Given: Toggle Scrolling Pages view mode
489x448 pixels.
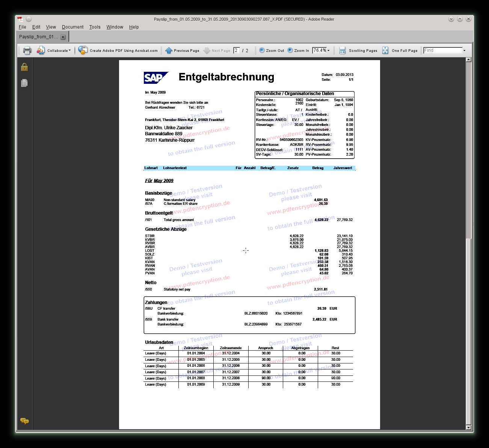Looking at the screenshot, I should pos(342,50).
